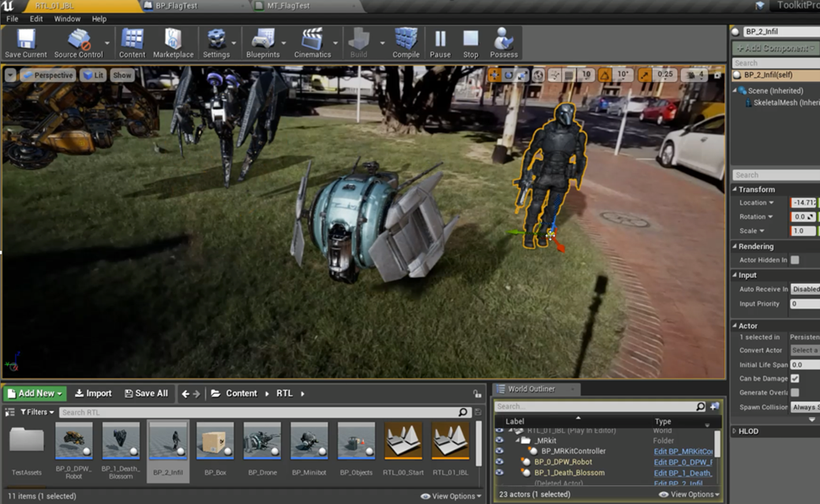Toggle rotation snap triangle icon
Screen dimensions: 820x504
(x=605, y=75)
